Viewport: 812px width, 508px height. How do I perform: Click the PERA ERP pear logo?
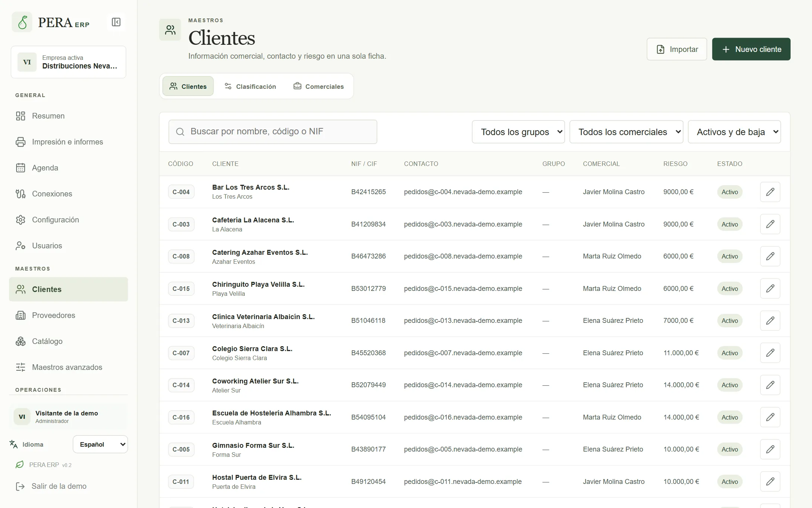22,22
